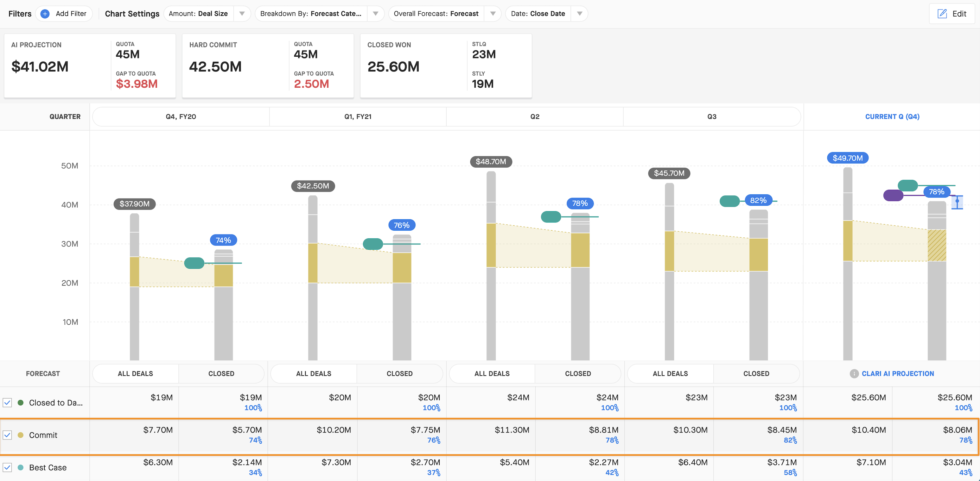Click the teal marker in Q1, FY21 chart
Screen dimensions: 980x481
[373, 244]
